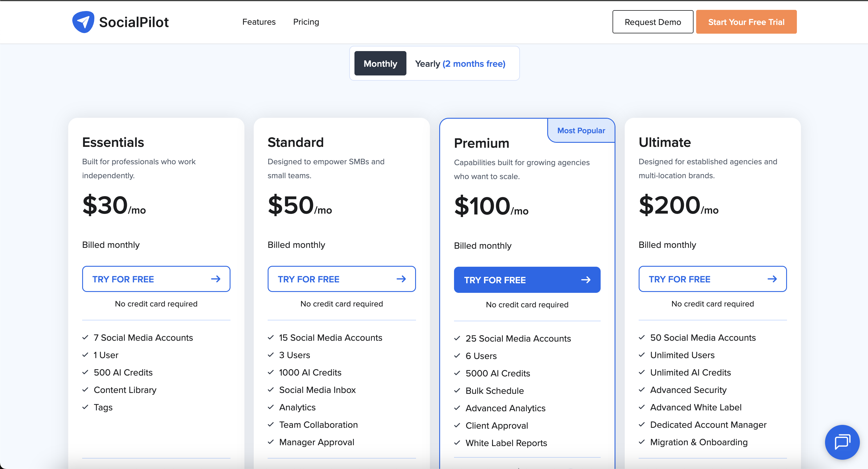Image resolution: width=868 pixels, height=469 pixels.
Task: Click the $30/mo price
Action: pos(114,205)
